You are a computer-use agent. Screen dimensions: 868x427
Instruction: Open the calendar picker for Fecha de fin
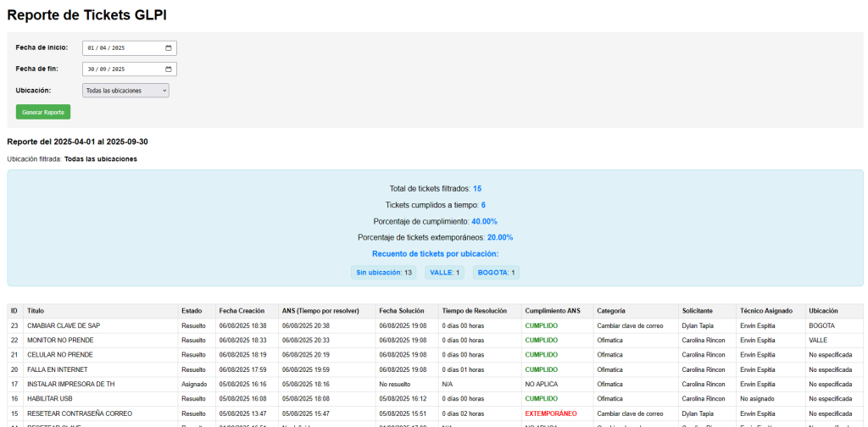point(169,69)
